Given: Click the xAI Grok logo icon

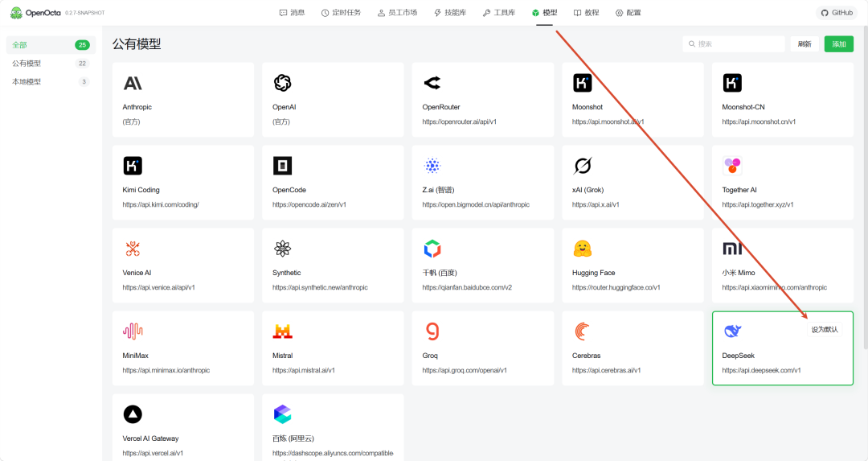Looking at the screenshot, I should 583,166.
